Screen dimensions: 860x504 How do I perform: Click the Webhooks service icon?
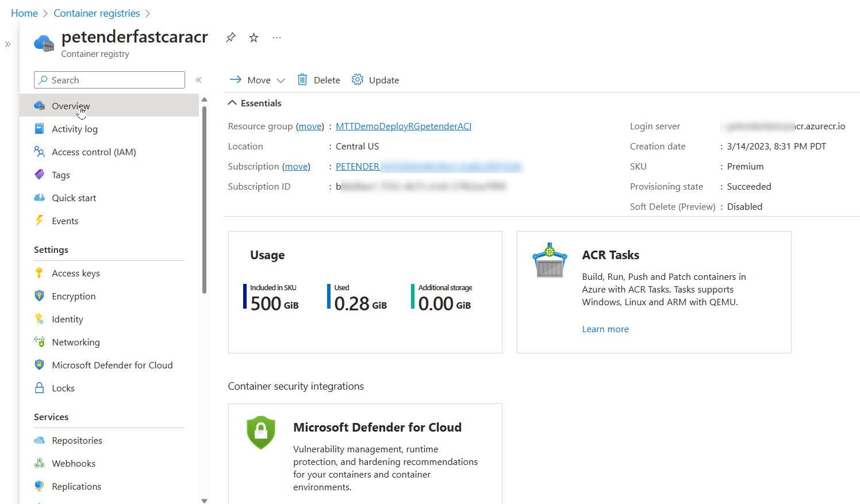coord(39,463)
